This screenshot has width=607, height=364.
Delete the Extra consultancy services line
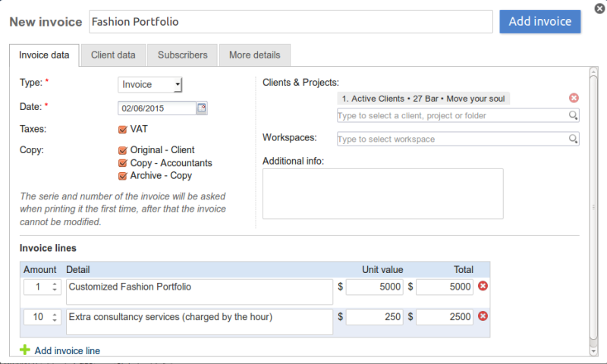point(483,316)
